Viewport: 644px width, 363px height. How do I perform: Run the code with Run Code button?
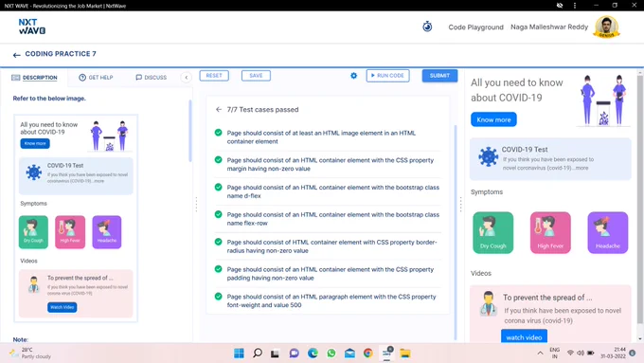pos(387,76)
